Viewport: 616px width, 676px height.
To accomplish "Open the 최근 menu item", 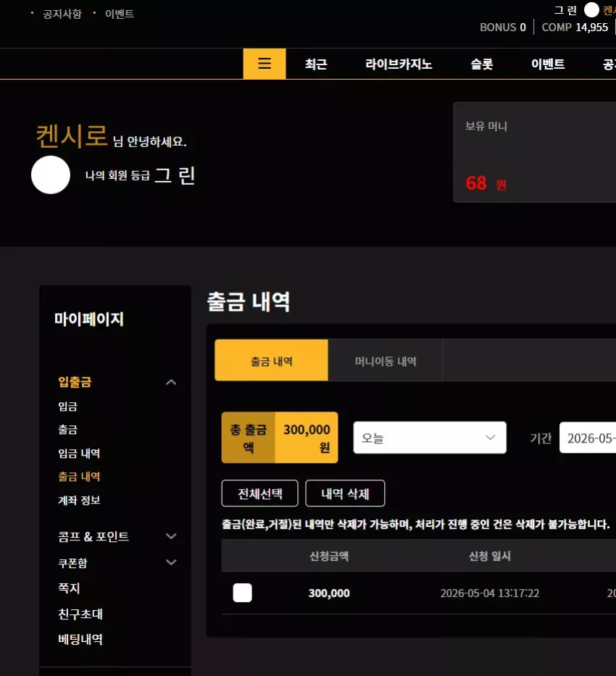I will tap(316, 64).
